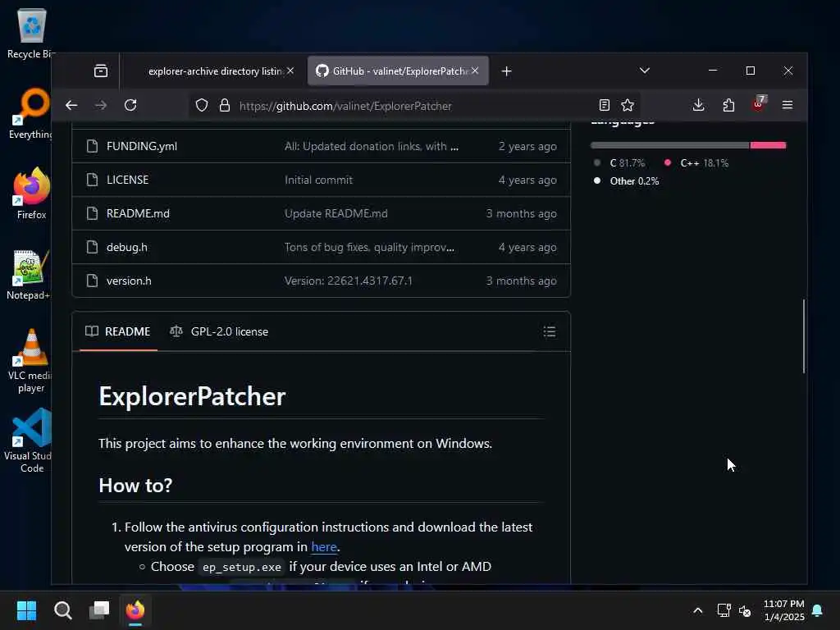Click the ExplorerPatcher heading
The height and width of the screenshot is (630, 840).
tap(192, 396)
